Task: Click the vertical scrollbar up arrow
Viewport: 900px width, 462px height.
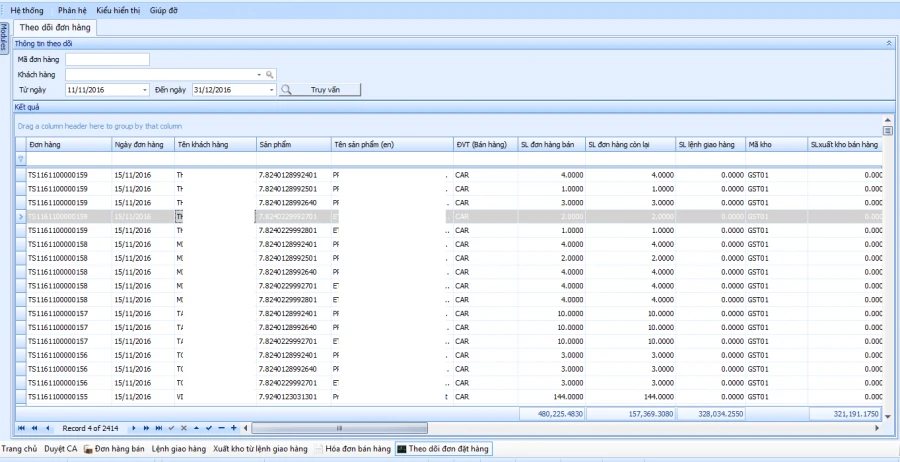Action: coord(887,119)
